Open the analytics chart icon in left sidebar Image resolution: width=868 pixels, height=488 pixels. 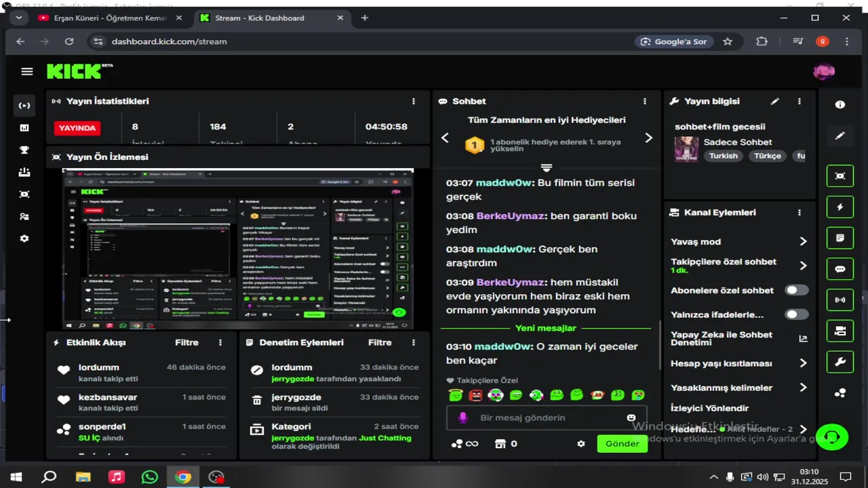24,127
